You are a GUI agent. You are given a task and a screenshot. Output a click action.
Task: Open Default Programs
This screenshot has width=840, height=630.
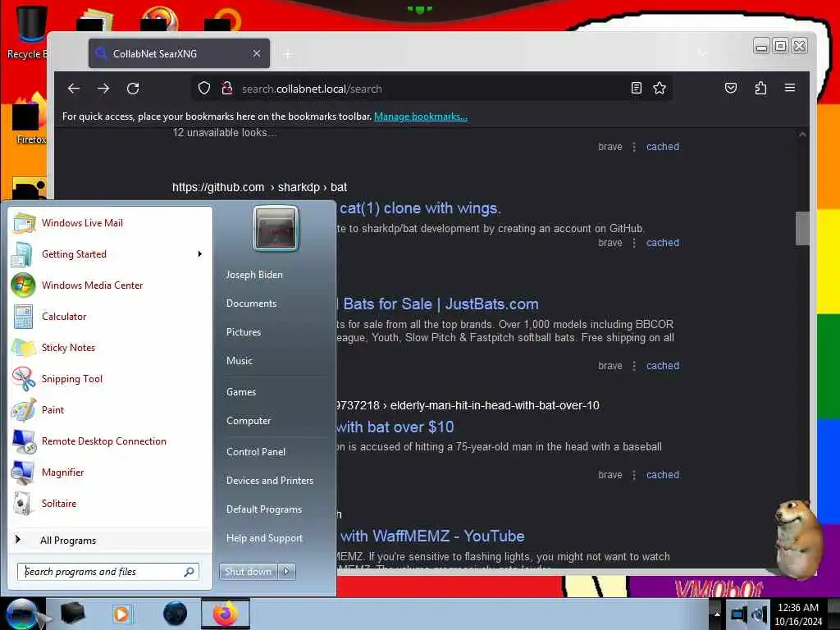click(x=263, y=509)
